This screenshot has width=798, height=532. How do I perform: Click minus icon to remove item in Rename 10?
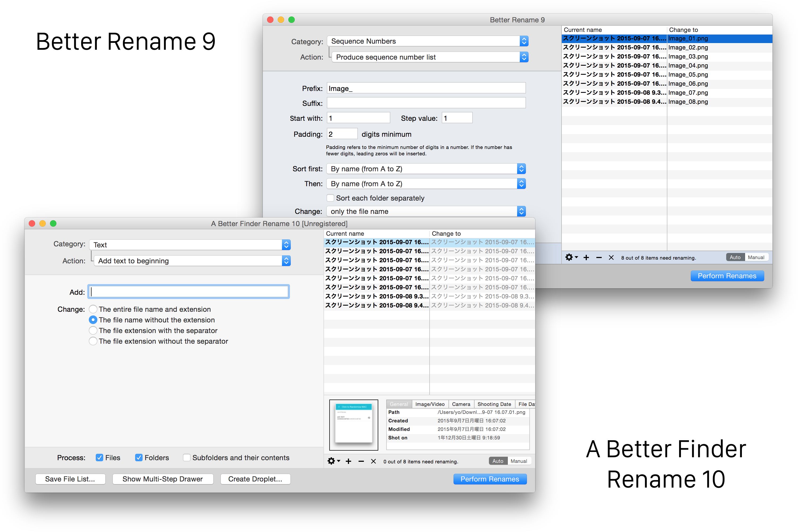coord(361,461)
